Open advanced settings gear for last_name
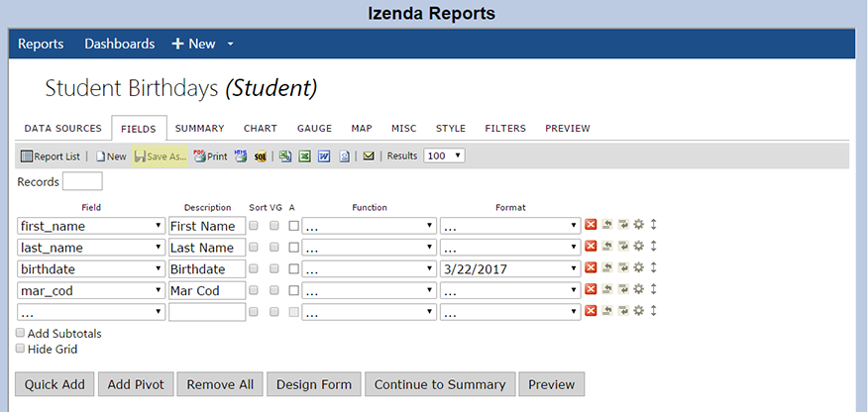 639,246
